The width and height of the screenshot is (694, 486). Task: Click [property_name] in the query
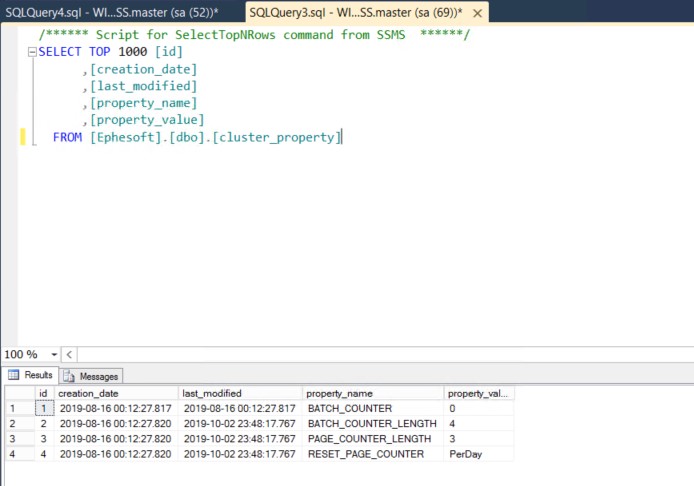pos(143,103)
